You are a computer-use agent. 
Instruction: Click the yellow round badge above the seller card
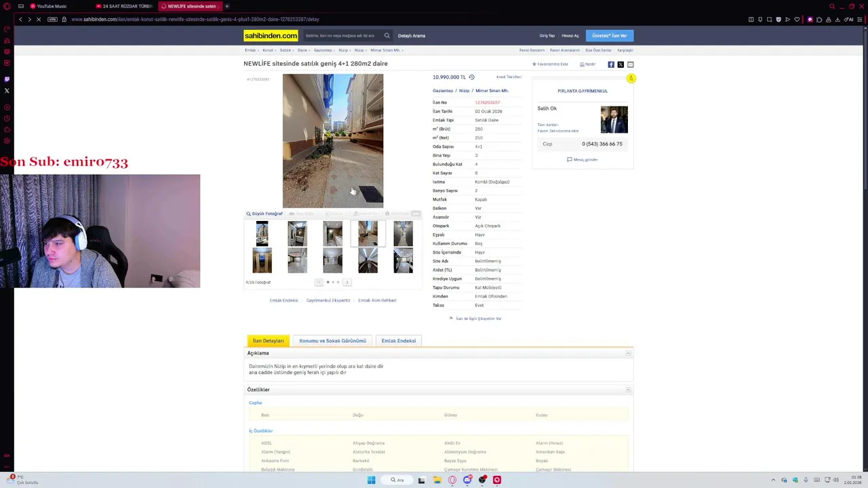631,79
